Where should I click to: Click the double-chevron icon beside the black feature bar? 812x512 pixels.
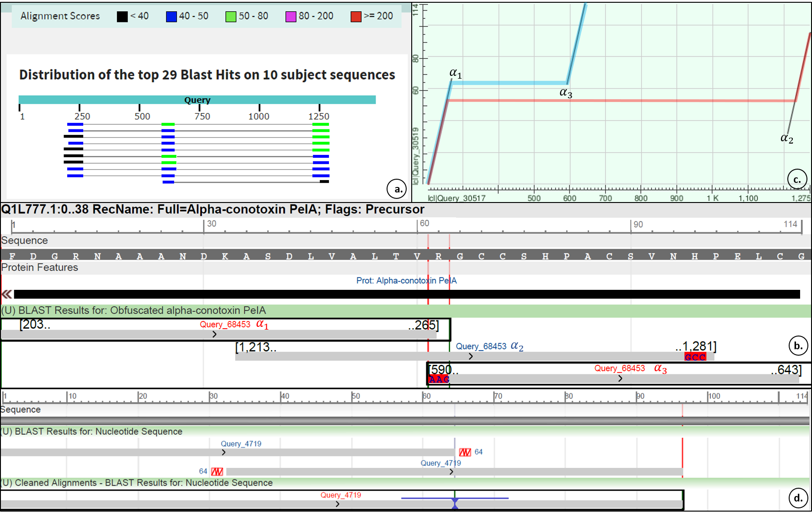[7, 294]
